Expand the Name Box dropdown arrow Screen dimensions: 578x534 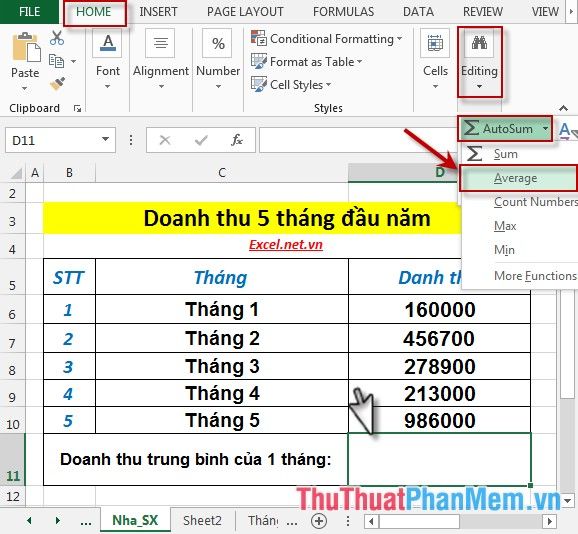[x=105, y=139]
